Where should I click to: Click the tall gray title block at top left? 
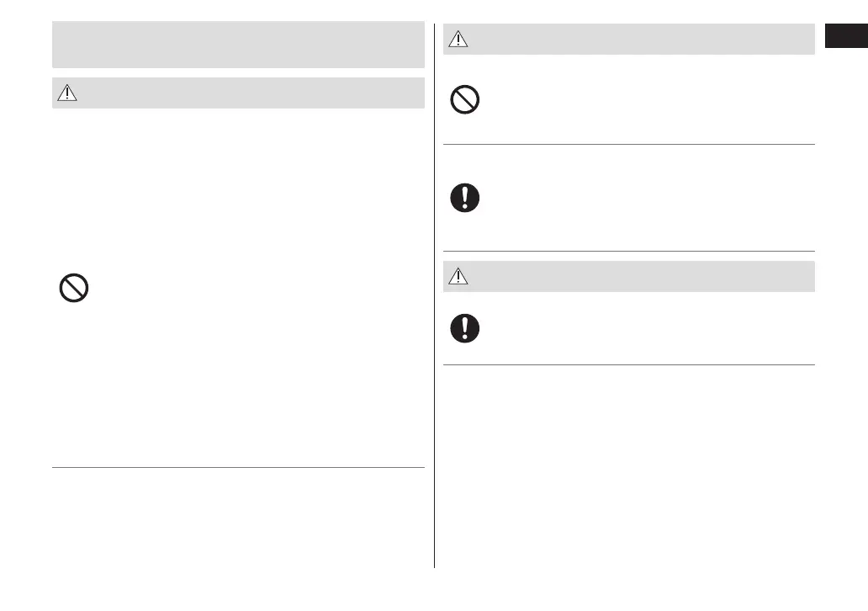(x=238, y=45)
